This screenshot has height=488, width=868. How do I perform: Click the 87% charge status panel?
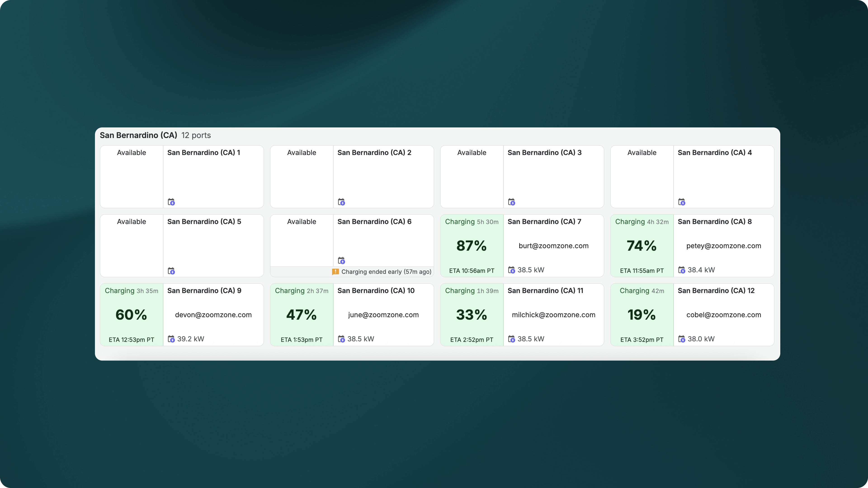(471, 246)
